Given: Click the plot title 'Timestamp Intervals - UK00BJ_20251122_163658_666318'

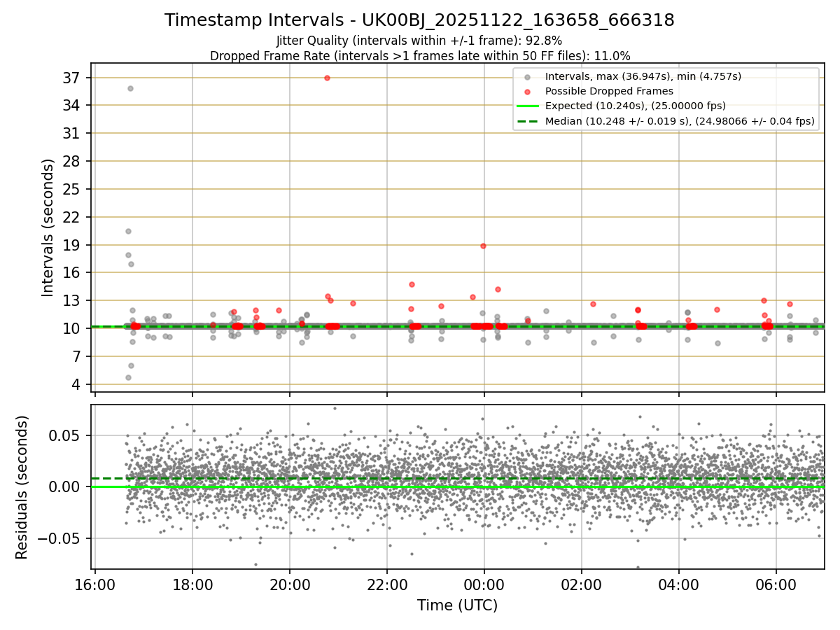Looking at the screenshot, I should (419, 20).
